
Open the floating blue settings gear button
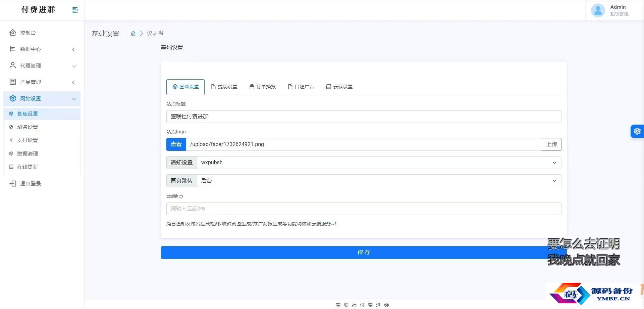[x=637, y=131]
